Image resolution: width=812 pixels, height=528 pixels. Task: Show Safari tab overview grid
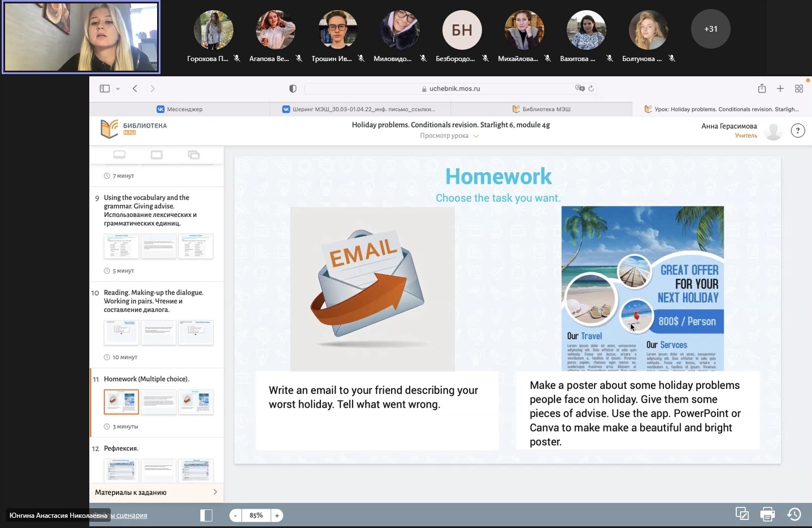click(x=799, y=89)
